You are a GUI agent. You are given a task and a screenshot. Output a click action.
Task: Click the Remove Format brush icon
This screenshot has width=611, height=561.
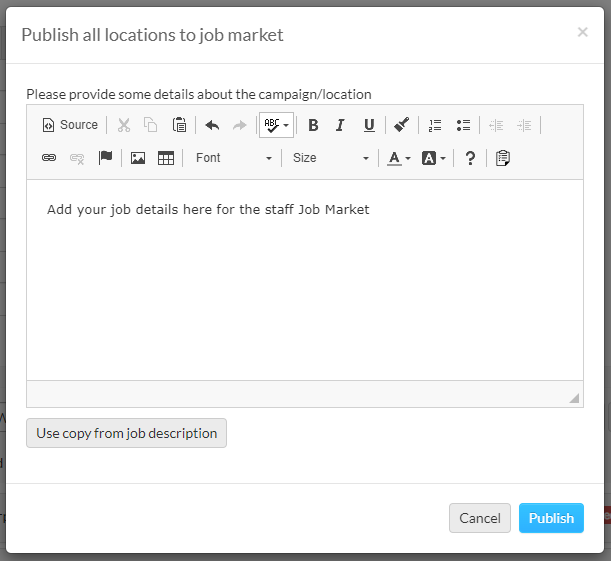tap(401, 125)
